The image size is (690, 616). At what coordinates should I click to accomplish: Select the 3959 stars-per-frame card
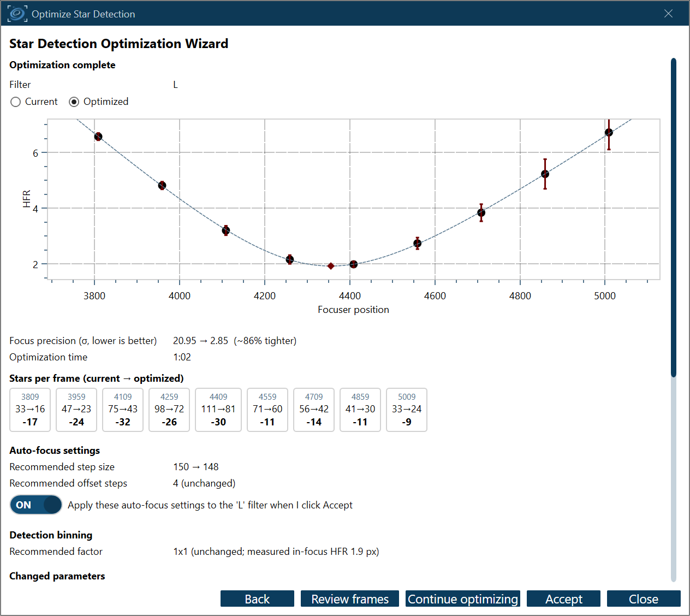[76, 410]
